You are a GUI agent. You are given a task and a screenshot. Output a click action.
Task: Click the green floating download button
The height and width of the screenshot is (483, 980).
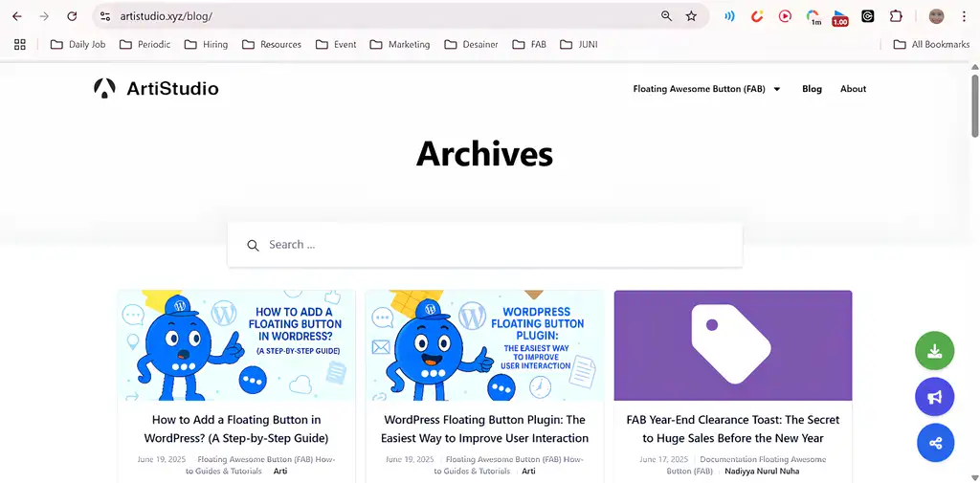[934, 351]
